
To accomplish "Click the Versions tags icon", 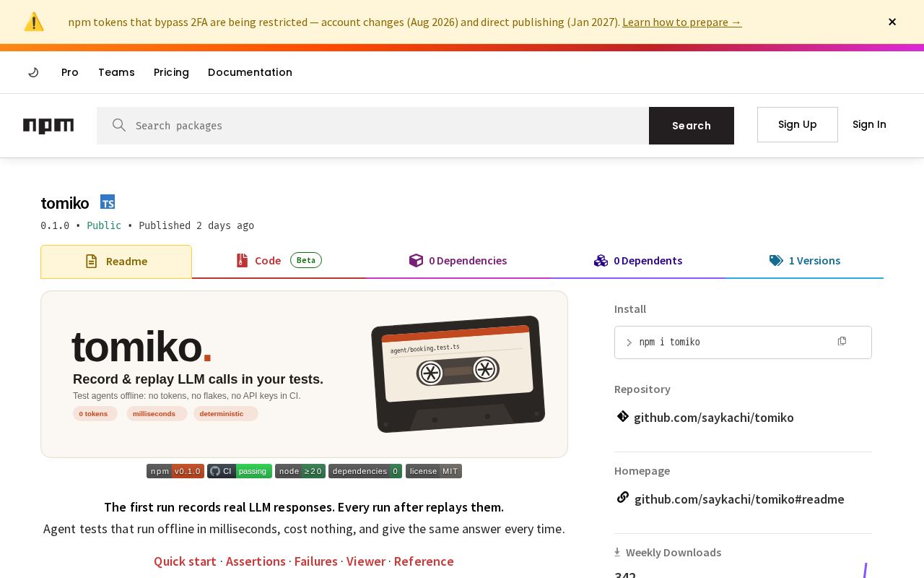I will click(776, 260).
